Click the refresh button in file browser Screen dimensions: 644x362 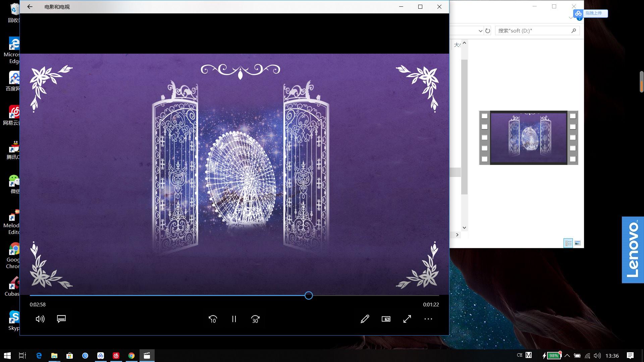tap(487, 31)
